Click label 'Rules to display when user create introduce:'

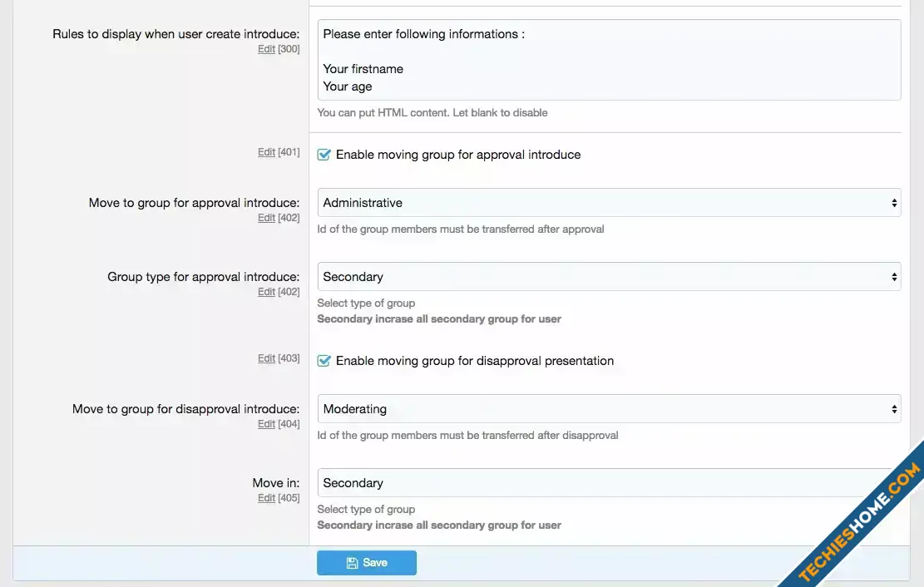[x=175, y=34]
